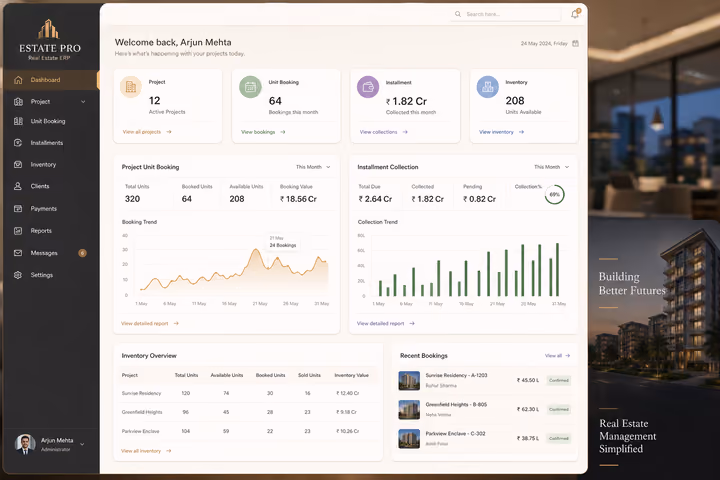Click the calendar icon beside the date

pyautogui.click(x=575, y=44)
